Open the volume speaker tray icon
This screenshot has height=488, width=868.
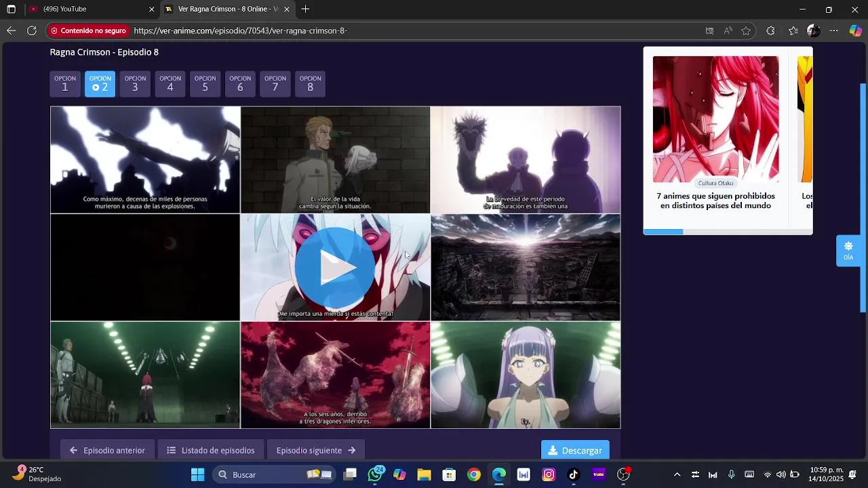781,474
